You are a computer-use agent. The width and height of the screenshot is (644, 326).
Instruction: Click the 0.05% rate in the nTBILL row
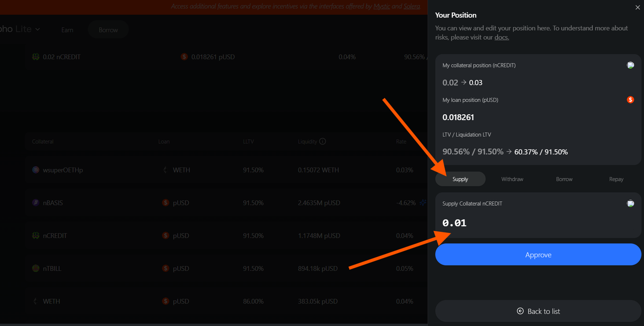click(x=405, y=269)
